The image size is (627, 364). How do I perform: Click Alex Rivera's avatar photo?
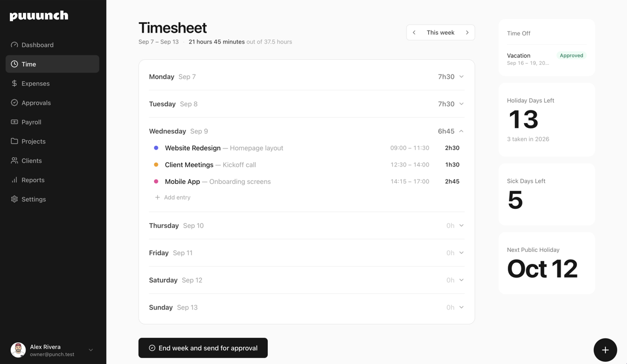pos(18,350)
